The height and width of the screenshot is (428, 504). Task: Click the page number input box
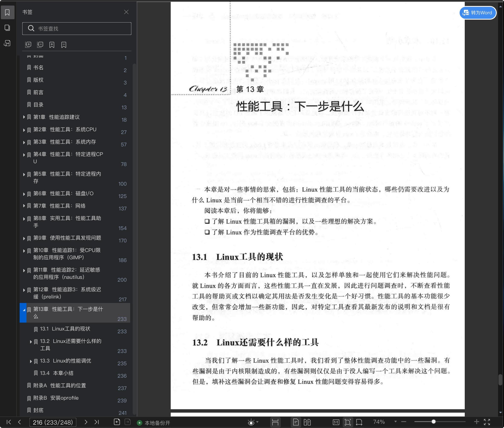click(53, 422)
